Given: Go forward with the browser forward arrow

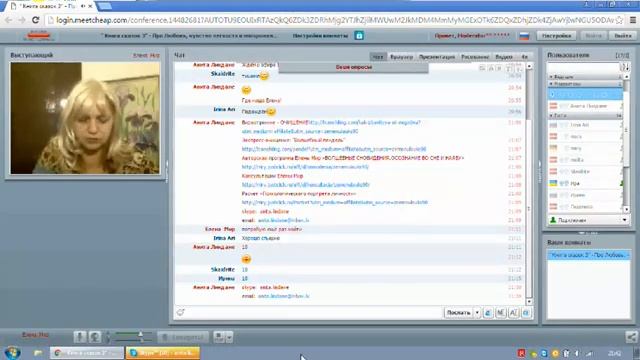Looking at the screenshot, I should pos(22,20).
